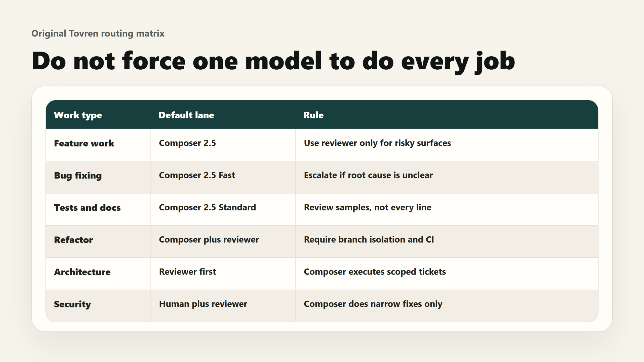This screenshot has height=362, width=644.
Task: Click the 'Bug fixing' row label
Action: pyautogui.click(x=78, y=175)
